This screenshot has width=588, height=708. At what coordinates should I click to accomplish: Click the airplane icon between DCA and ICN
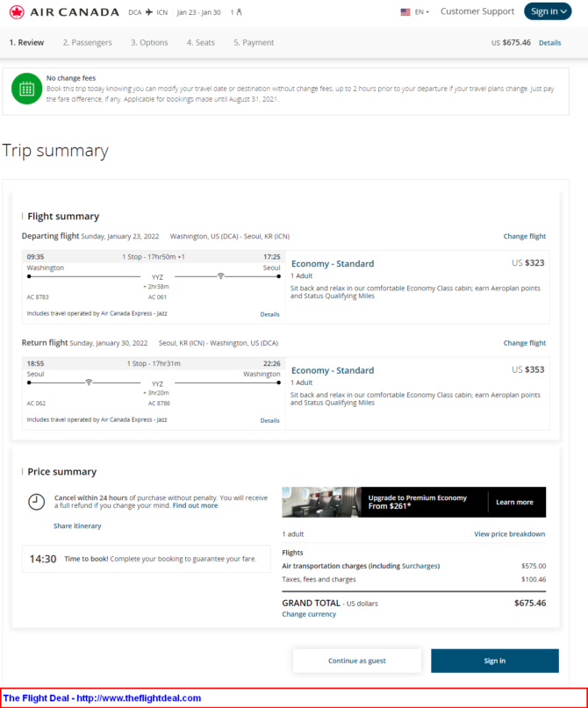tap(149, 12)
